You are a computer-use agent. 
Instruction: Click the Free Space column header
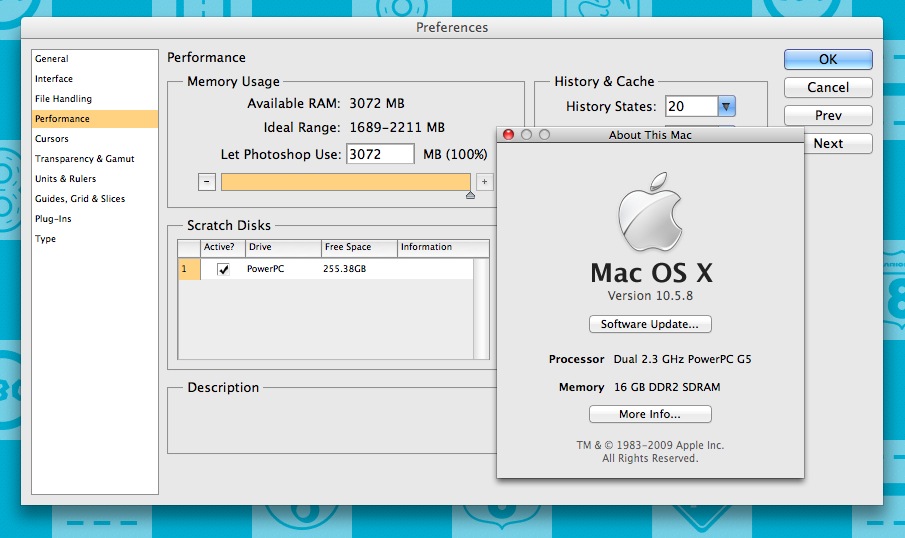tap(359, 248)
